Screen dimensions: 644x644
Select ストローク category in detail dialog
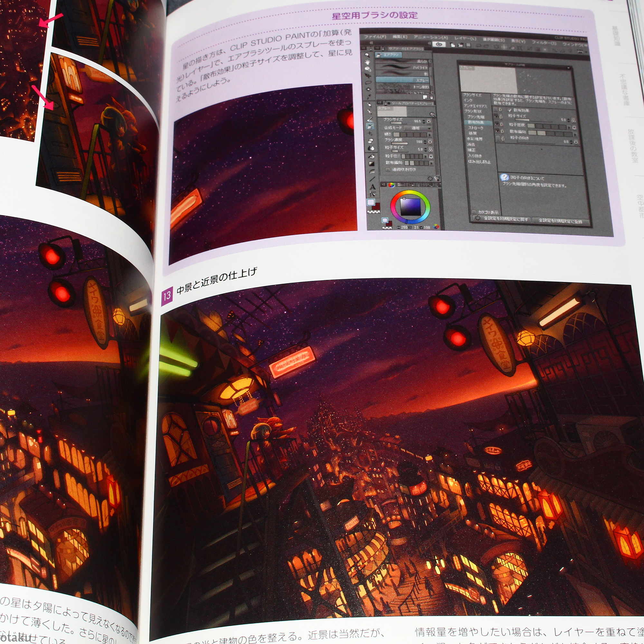click(x=476, y=128)
